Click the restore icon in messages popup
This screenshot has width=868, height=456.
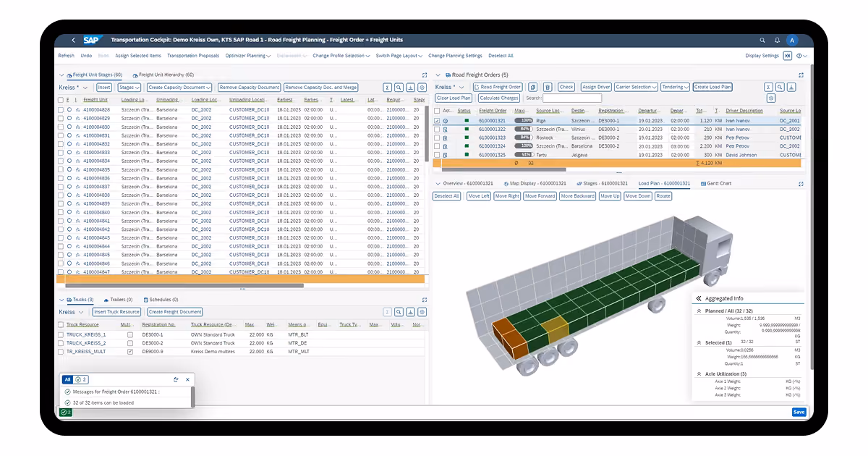pyautogui.click(x=176, y=379)
